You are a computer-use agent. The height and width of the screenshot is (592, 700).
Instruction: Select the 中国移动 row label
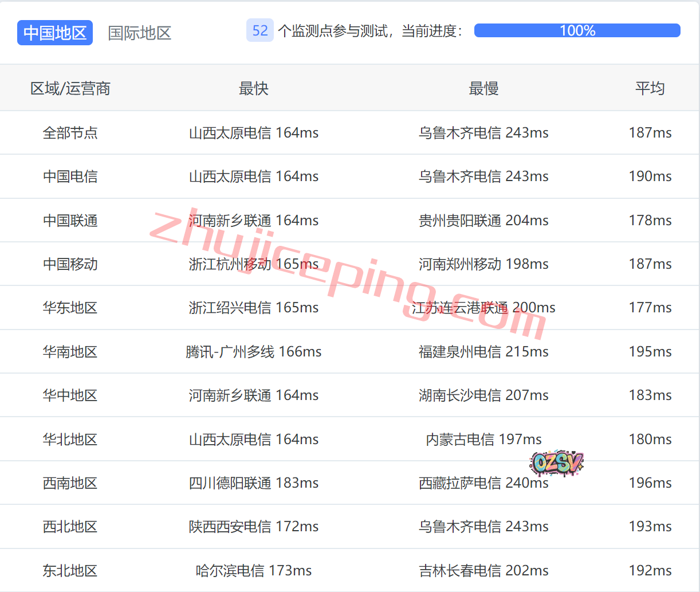70,264
